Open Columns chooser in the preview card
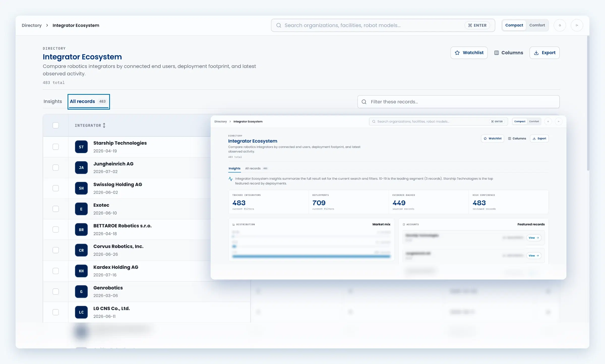Image resolution: width=605 pixels, height=364 pixels. [517, 138]
